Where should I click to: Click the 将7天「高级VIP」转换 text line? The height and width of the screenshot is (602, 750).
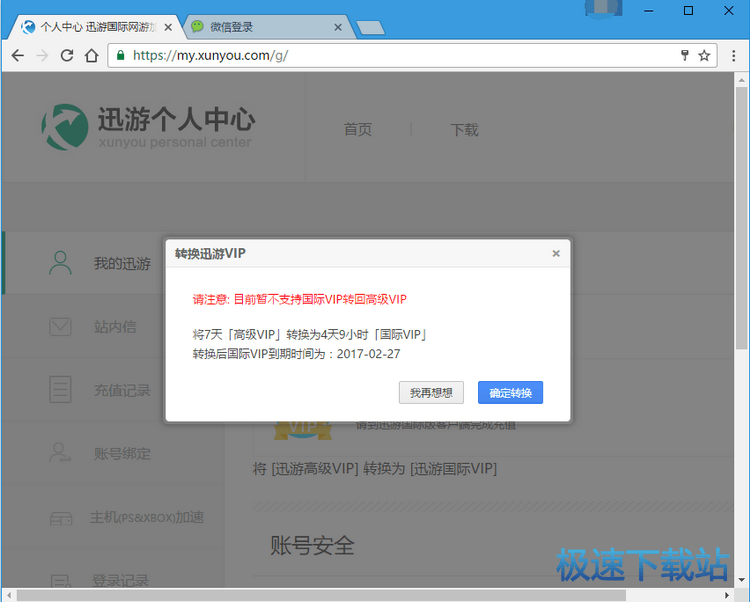coord(309,334)
